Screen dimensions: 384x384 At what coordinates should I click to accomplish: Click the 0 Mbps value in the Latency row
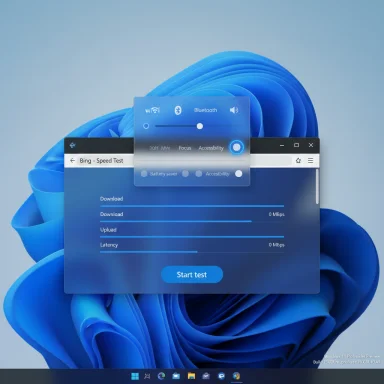coord(277,245)
